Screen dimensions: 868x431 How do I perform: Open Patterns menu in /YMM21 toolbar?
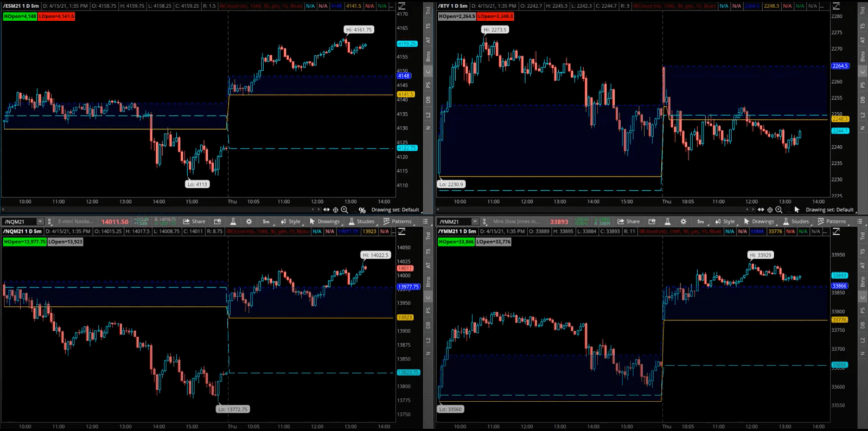[x=832, y=222]
